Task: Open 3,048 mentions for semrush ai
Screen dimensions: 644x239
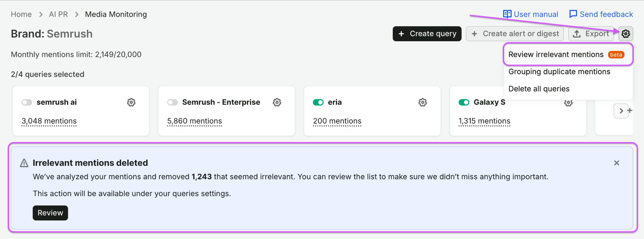Action: (x=49, y=121)
